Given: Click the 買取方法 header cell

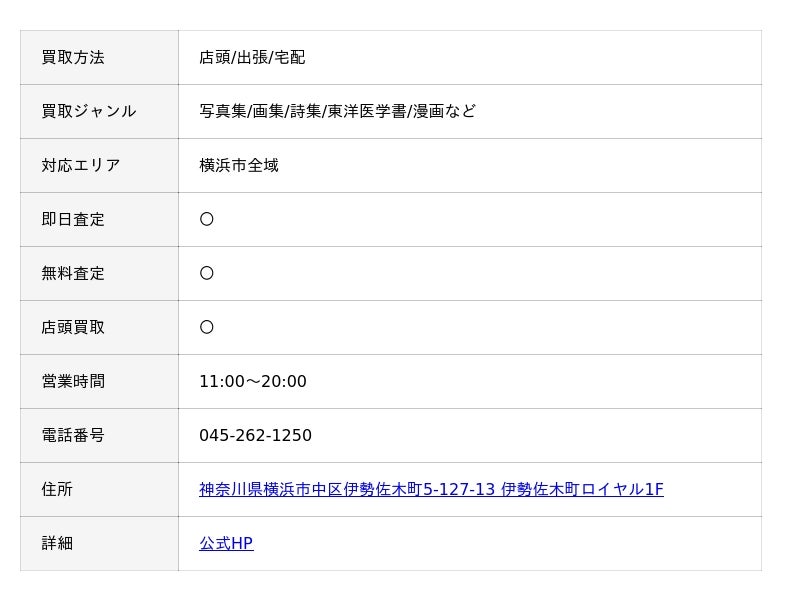Looking at the screenshot, I should coord(99,58).
